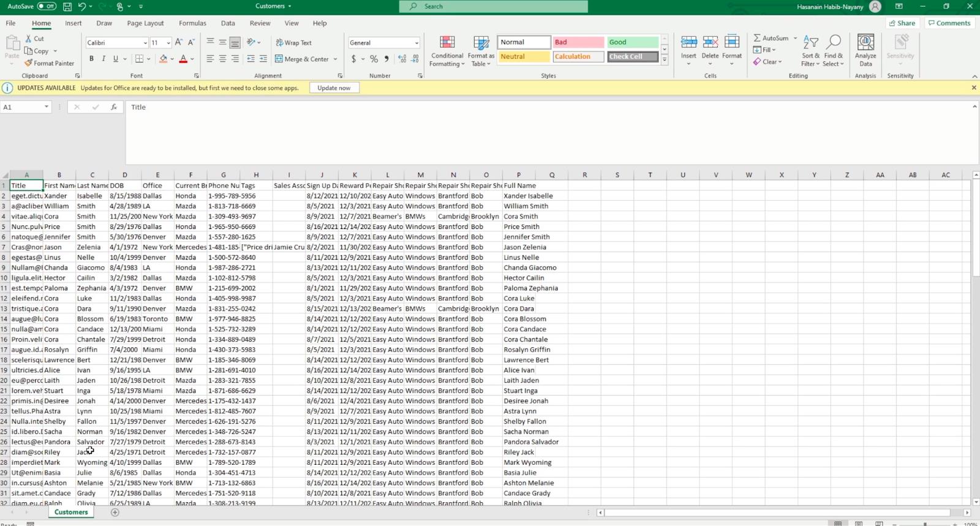Open Sort & Filter menu
This screenshot has height=526, width=980.
tap(810, 51)
